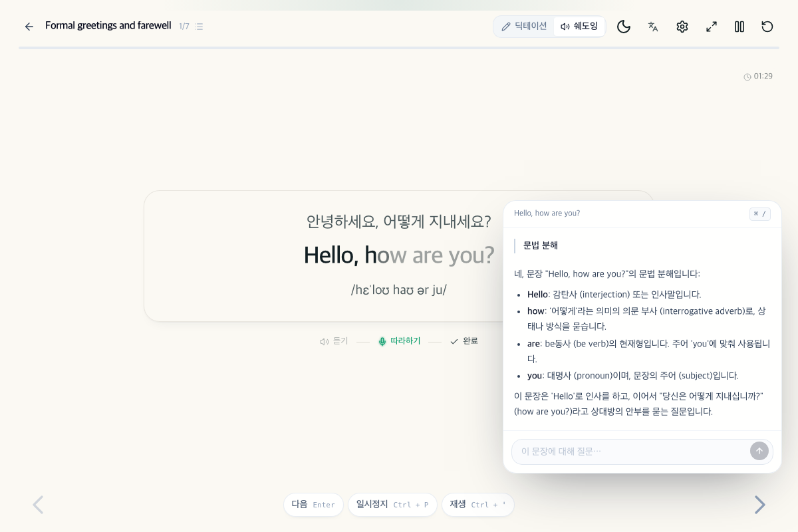Send question with arrow button
The height and width of the screenshot is (532, 798).
759,451
